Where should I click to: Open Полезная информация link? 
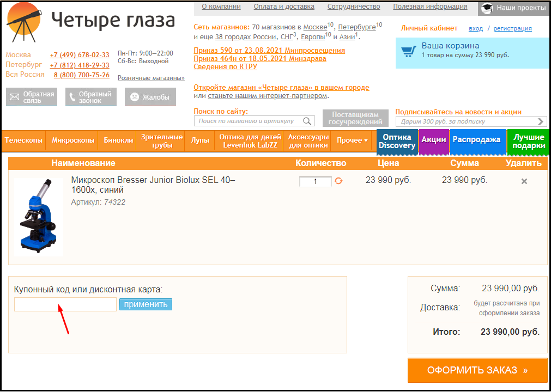pyautogui.click(x=430, y=7)
